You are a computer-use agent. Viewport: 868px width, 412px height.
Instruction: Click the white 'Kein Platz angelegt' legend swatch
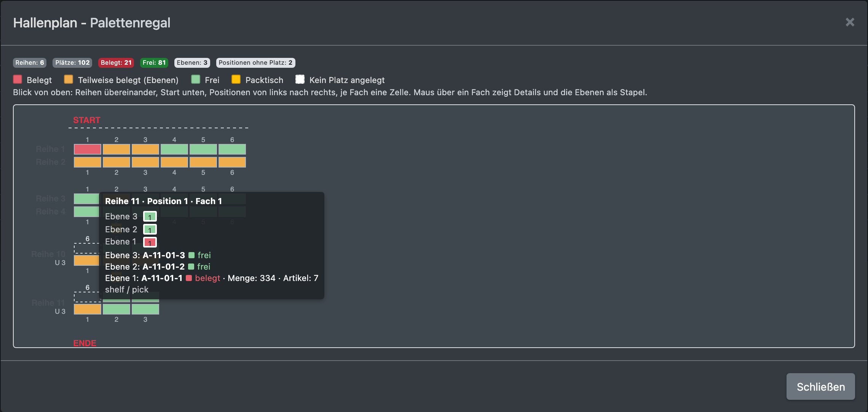pyautogui.click(x=300, y=79)
